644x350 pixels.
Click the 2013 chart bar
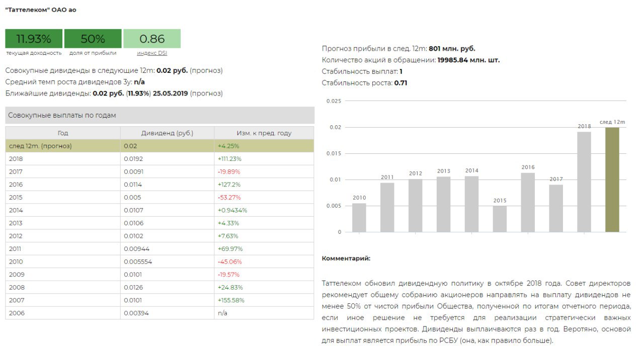click(x=444, y=205)
